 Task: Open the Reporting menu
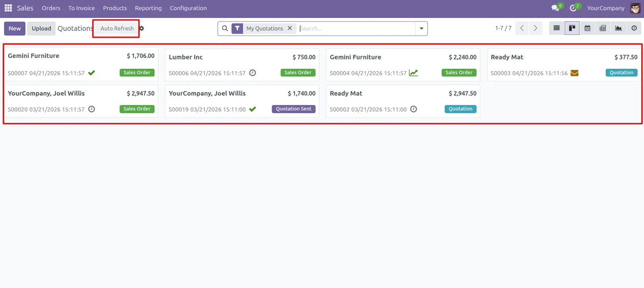[148, 8]
